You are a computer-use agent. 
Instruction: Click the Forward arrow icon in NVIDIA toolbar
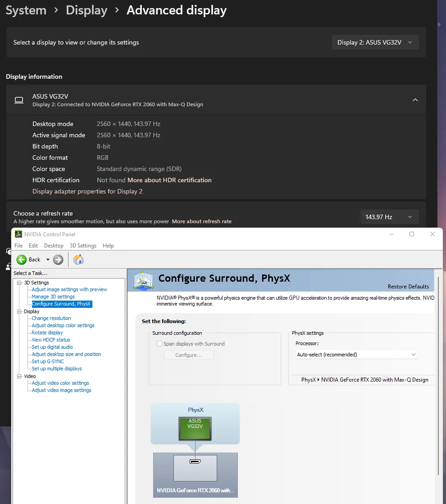(x=58, y=260)
